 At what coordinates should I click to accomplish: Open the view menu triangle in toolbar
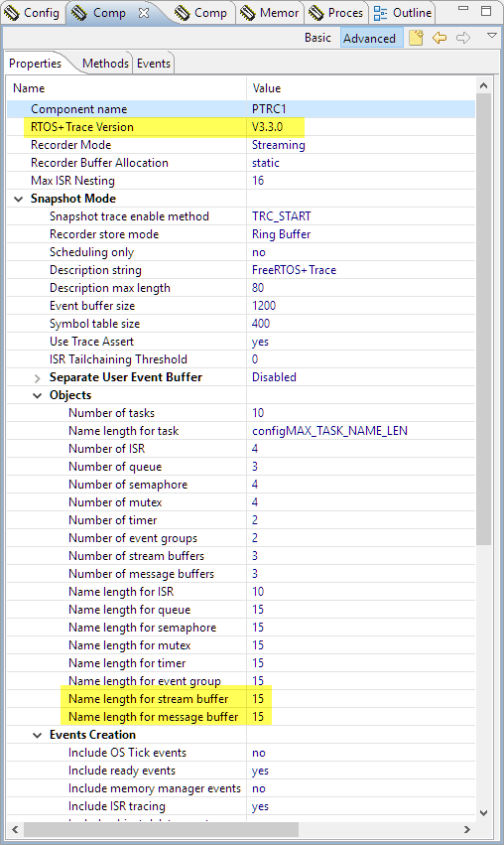491,36
